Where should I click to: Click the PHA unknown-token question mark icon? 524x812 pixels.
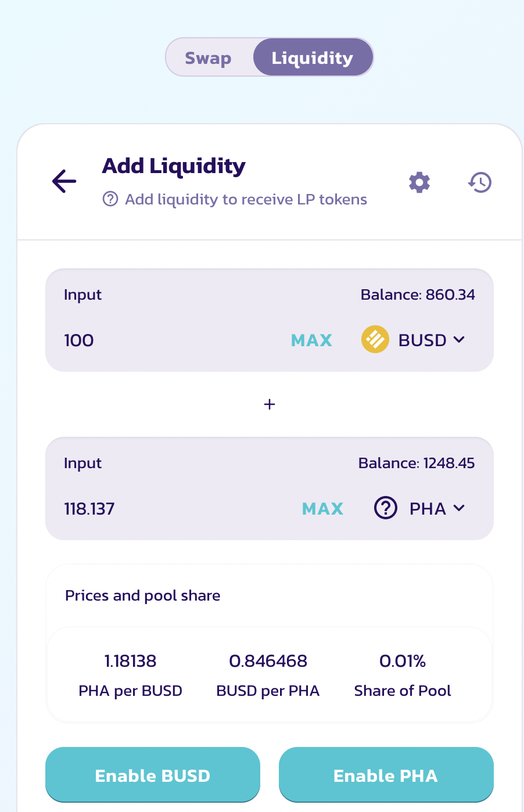coord(385,508)
